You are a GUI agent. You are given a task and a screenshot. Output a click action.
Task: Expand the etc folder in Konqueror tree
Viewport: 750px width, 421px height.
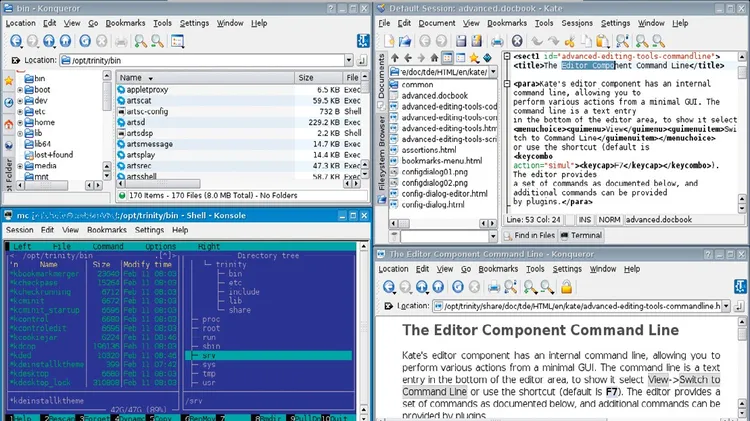(20, 111)
